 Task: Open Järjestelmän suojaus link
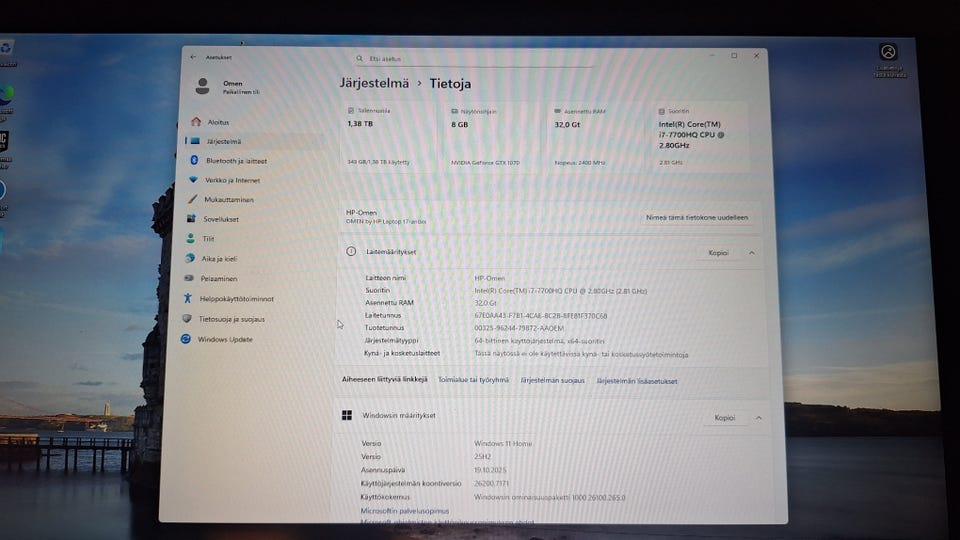click(x=552, y=380)
